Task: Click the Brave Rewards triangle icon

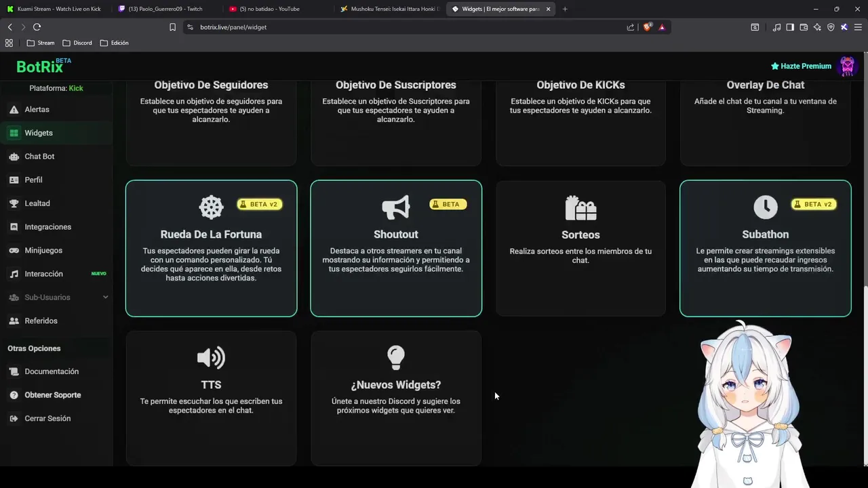Action: click(x=662, y=27)
